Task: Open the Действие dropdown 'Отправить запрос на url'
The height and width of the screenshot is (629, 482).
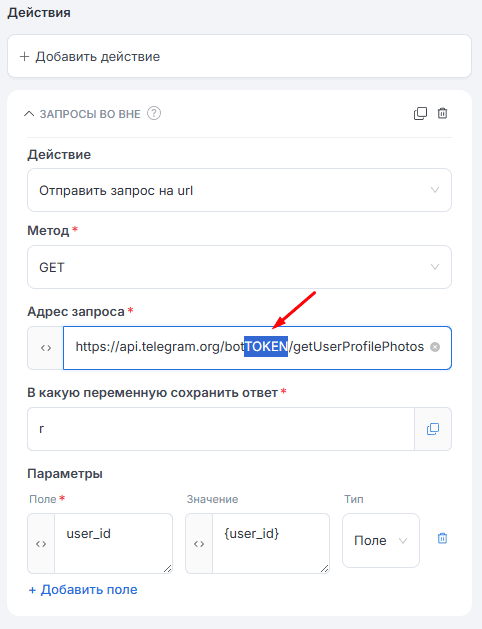Action: tap(239, 190)
